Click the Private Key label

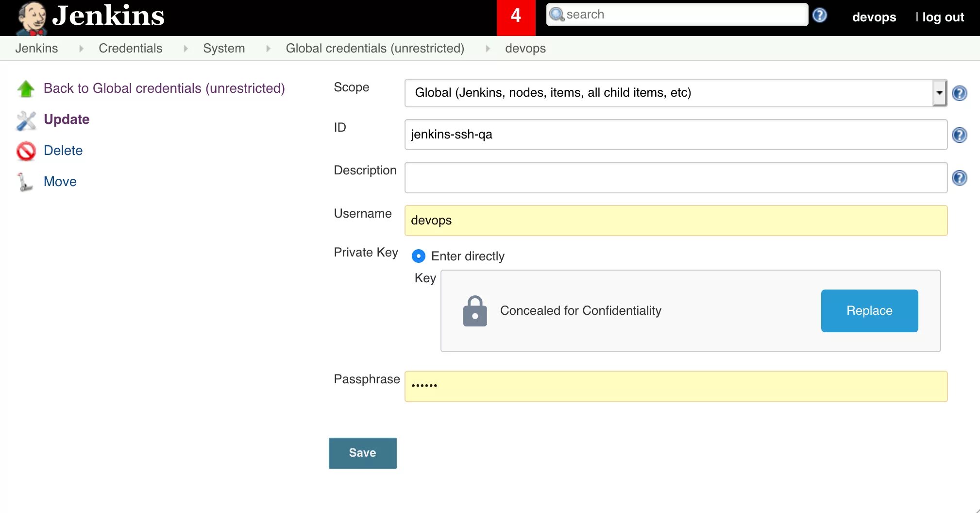pyautogui.click(x=366, y=253)
